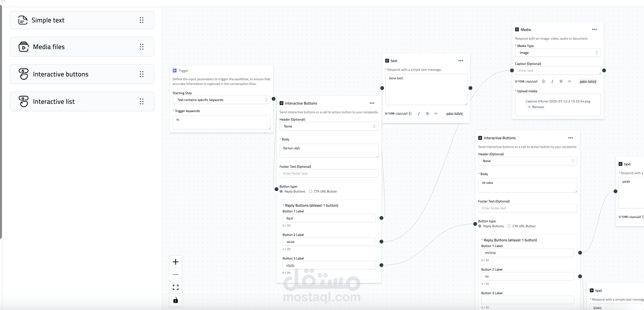
Task: Click the zoom out minus canvas control
Action: coord(175,274)
